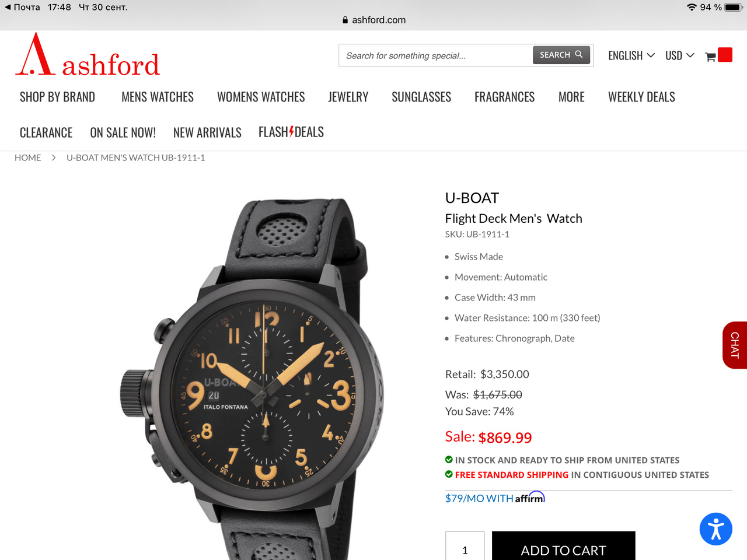Click the Ashford logo

pyautogui.click(x=88, y=55)
